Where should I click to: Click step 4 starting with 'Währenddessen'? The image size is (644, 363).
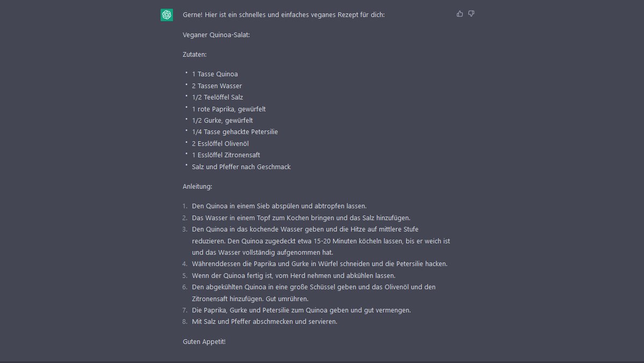(x=320, y=264)
